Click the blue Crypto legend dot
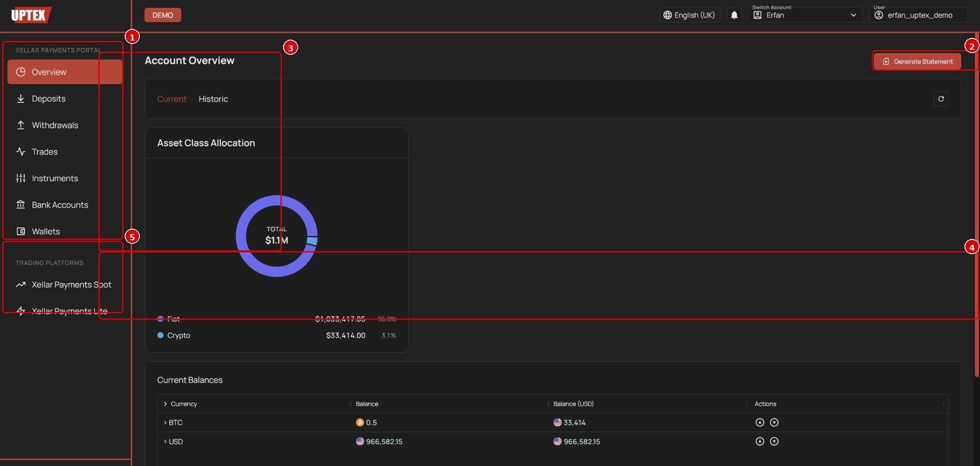The width and height of the screenshot is (980, 466). [161, 335]
